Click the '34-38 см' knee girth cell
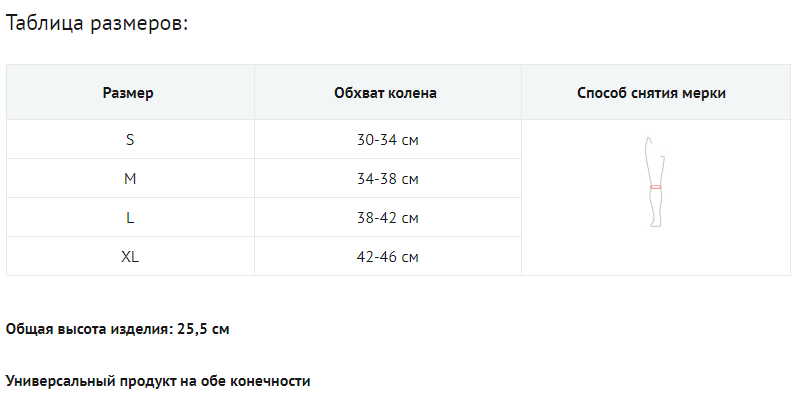802x418 pixels. tap(387, 179)
